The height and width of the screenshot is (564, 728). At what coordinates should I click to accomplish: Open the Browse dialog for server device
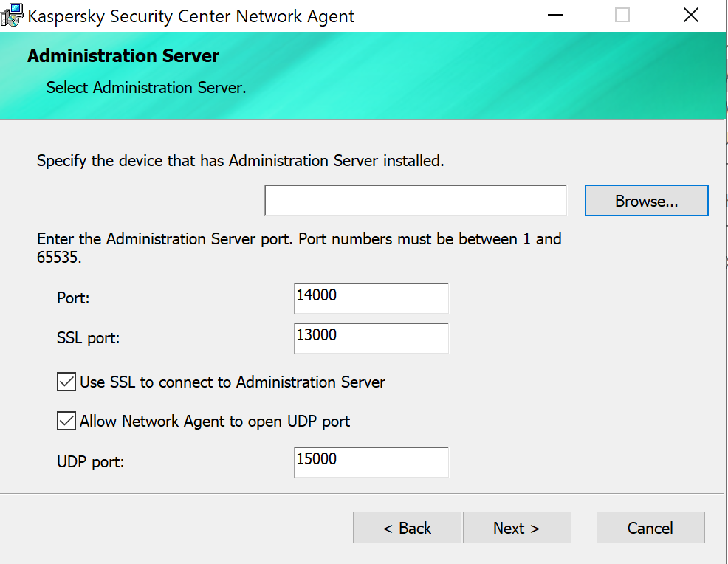[646, 201]
